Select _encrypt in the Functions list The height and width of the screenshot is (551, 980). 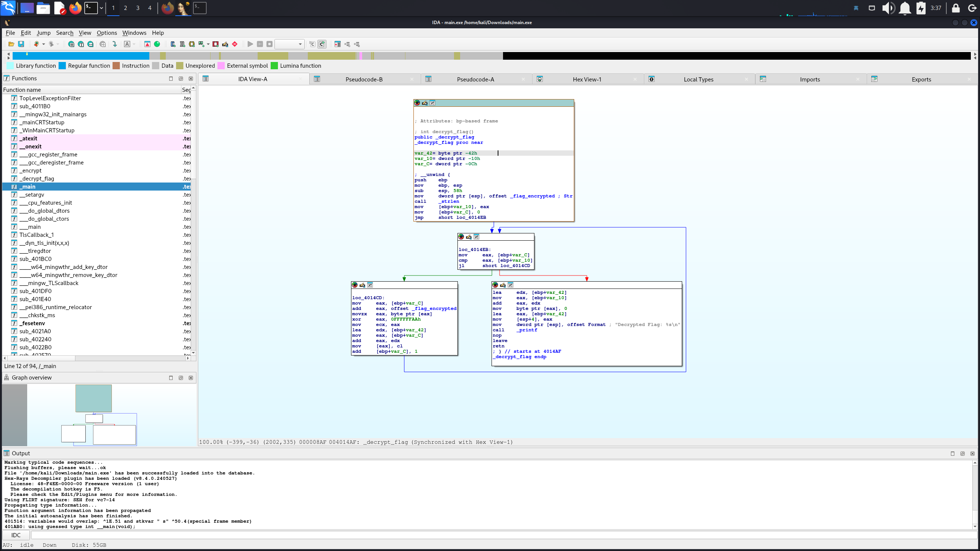tap(31, 171)
